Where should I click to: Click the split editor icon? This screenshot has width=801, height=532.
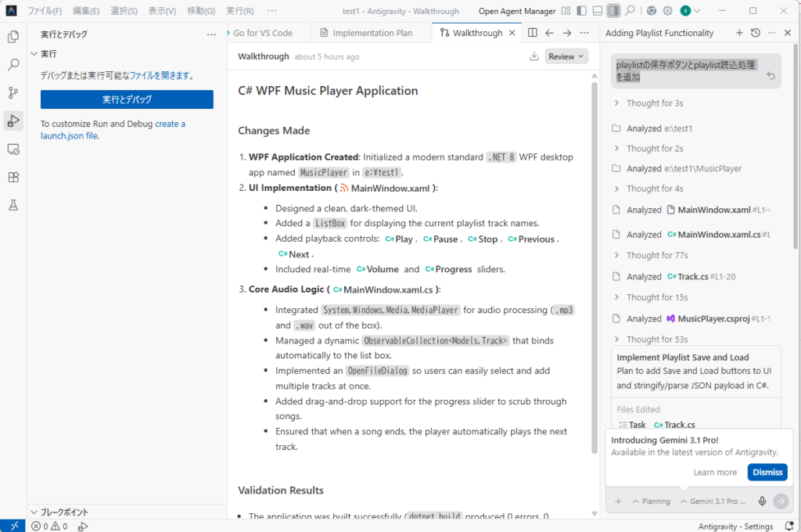533,33
